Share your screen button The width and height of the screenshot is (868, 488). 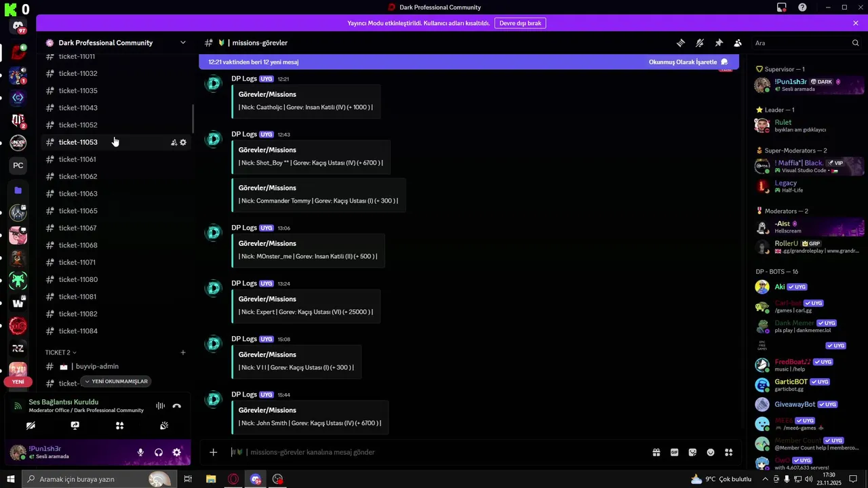pyautogui.click(x=75, y=426)
